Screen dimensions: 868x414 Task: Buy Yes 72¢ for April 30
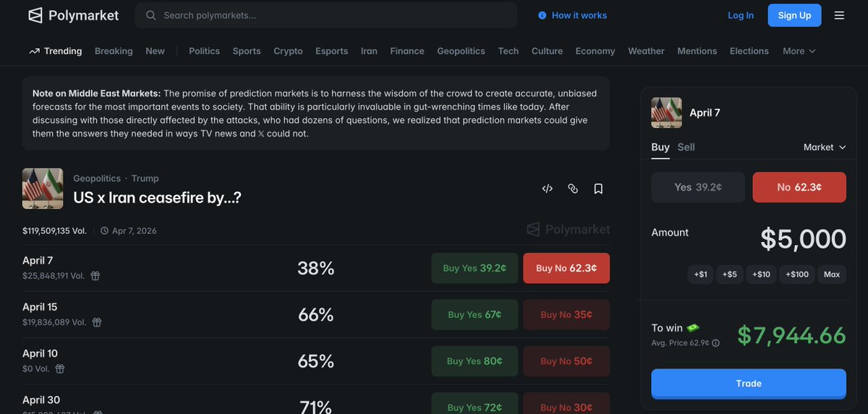[x=475, y=404]
